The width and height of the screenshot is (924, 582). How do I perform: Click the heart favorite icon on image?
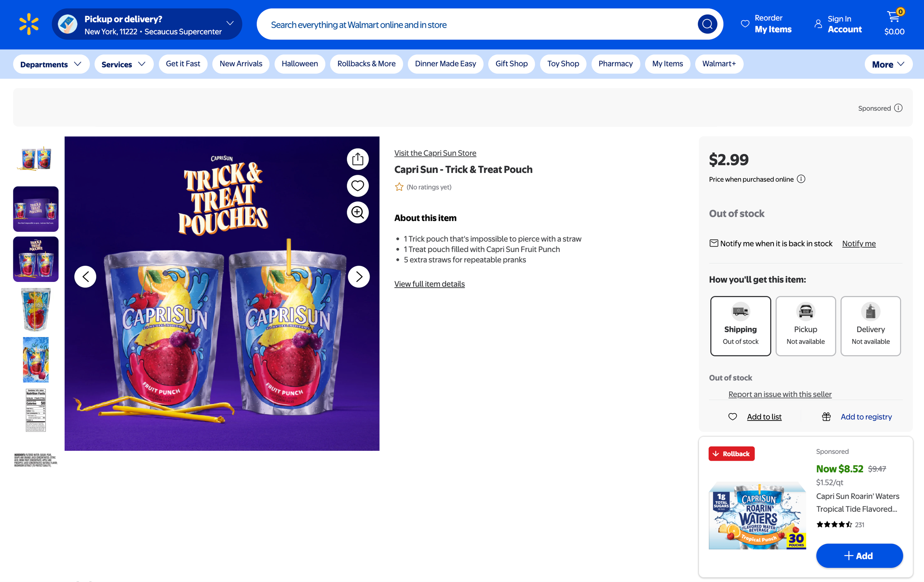(x=358, y=186)
